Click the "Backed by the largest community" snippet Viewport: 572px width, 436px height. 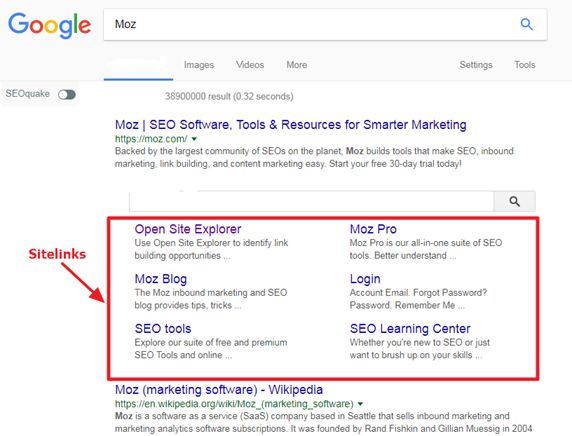coord(314,158)
